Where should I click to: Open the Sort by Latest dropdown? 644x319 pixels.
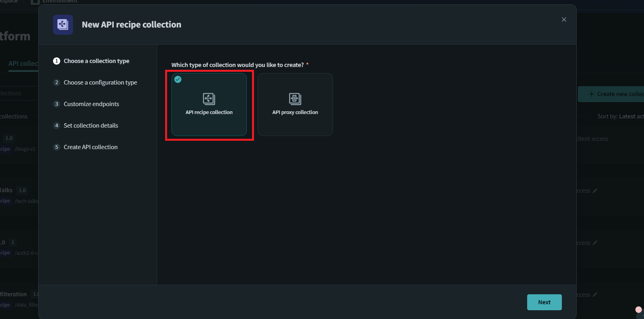pos(620,116)
